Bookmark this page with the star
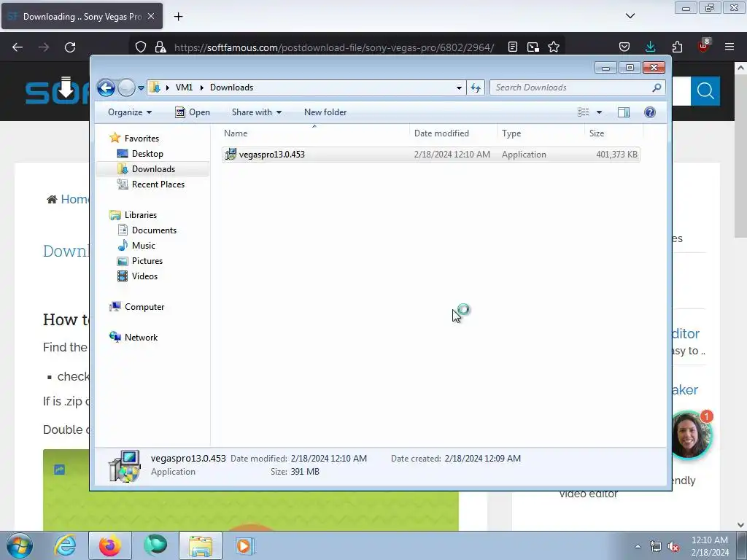The width and height of the screenshot is (747, 560). click(x=553, y=47)
